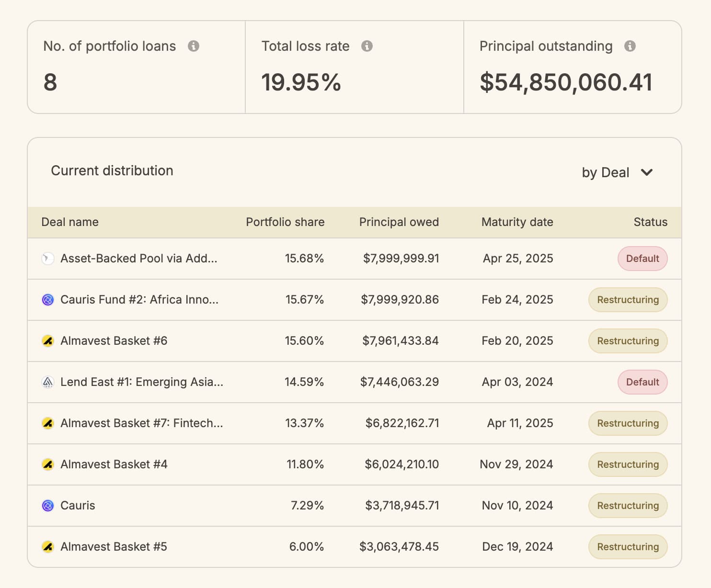Click info icon next to Total loss rate
The height and width of the screenshot is (588, 711).
pyautogui.click(x=367, y=46)
